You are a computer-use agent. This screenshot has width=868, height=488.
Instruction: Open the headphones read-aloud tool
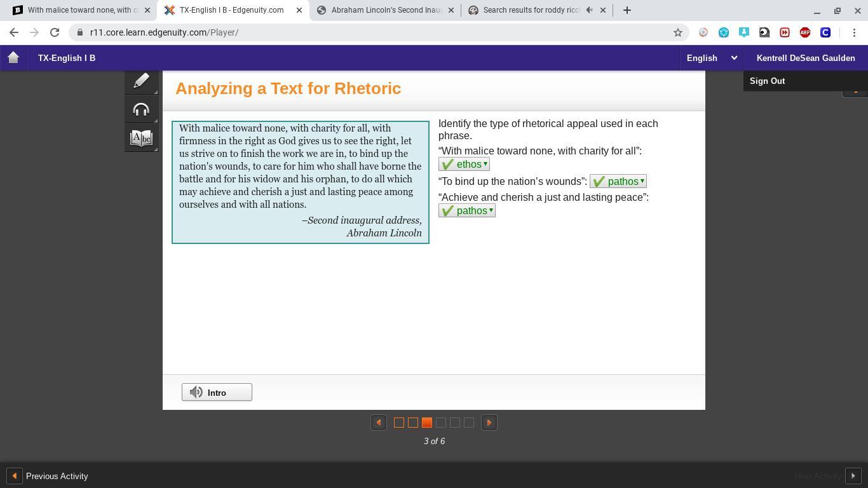141,109
